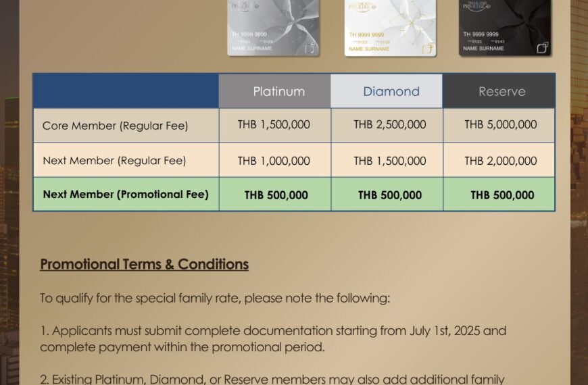Click the Core Member (Regular Fee) row label
Viewport: 588px width, 385px height.
pyautogui.click(x=115, y=126)
